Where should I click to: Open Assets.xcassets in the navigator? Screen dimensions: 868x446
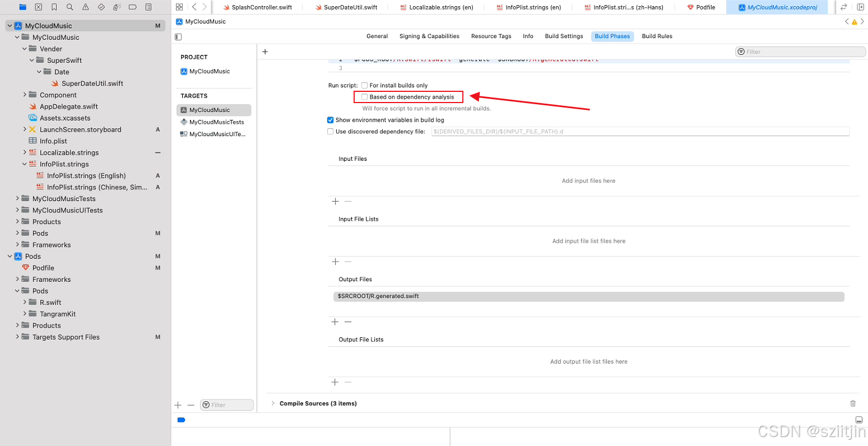64,118
